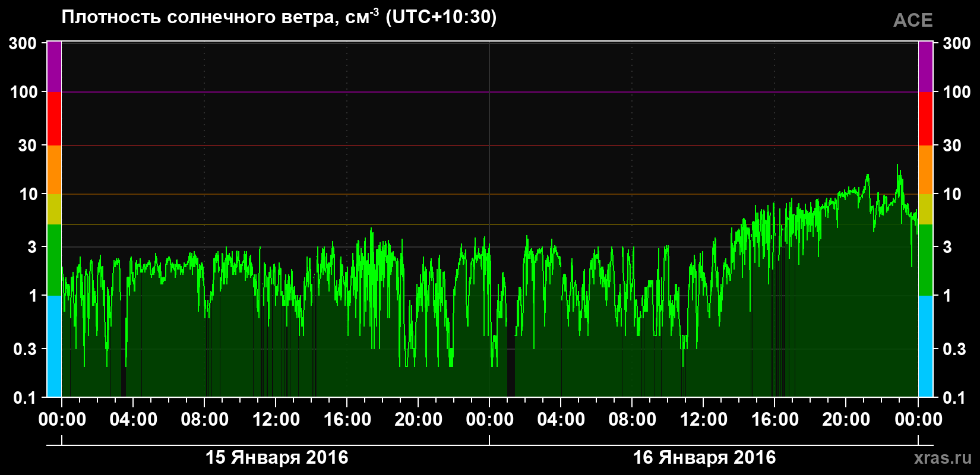Click the first 12:00 time axis label

point(276,419)
